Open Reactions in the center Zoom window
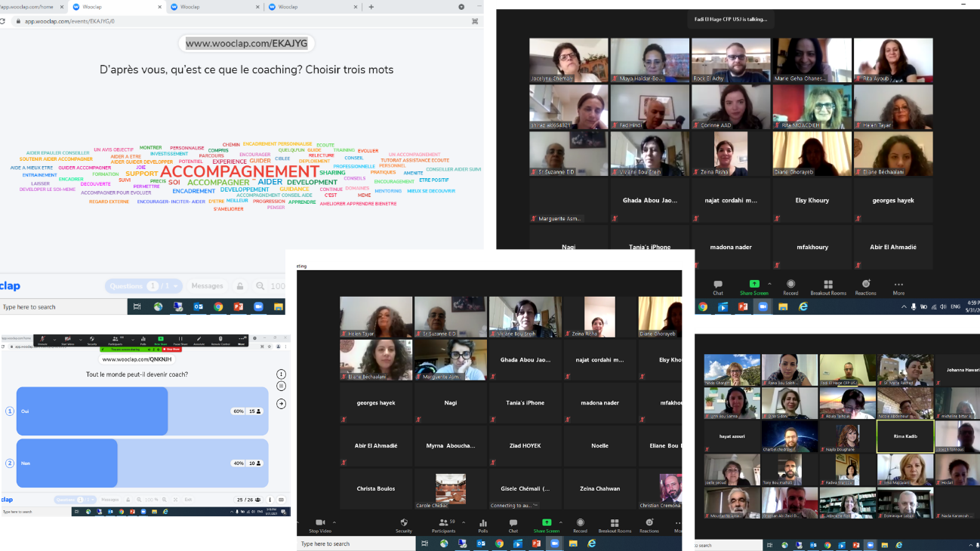 point(649,525)
